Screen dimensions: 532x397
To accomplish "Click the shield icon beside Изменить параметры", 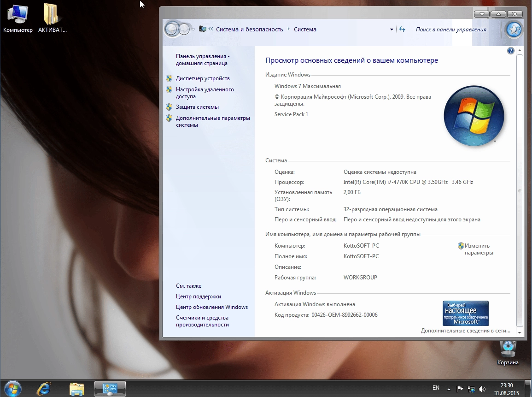I will [x=461, y=246].
